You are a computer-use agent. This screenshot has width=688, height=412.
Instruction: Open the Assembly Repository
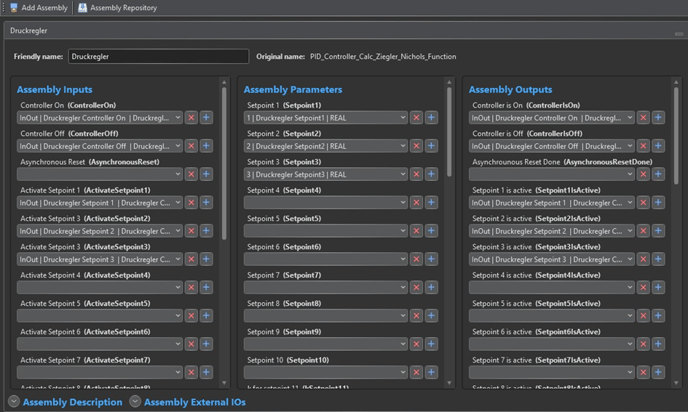pos(118,7)
